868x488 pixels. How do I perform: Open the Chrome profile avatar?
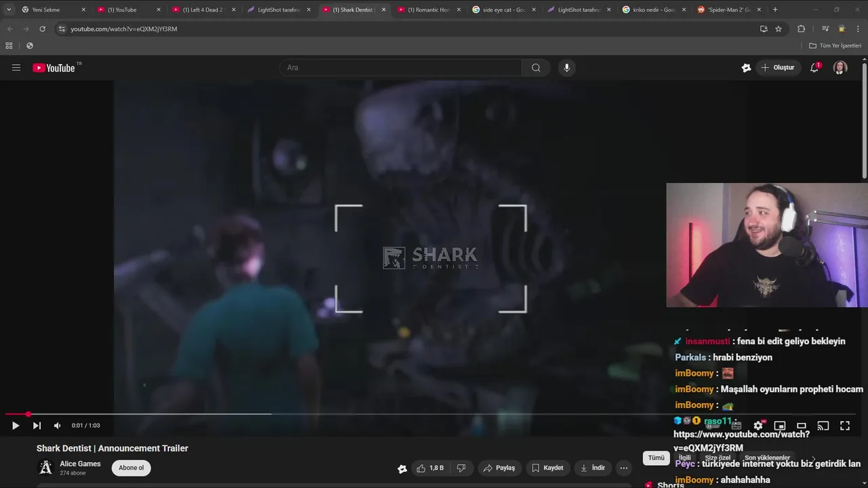(x=842, y=28)
